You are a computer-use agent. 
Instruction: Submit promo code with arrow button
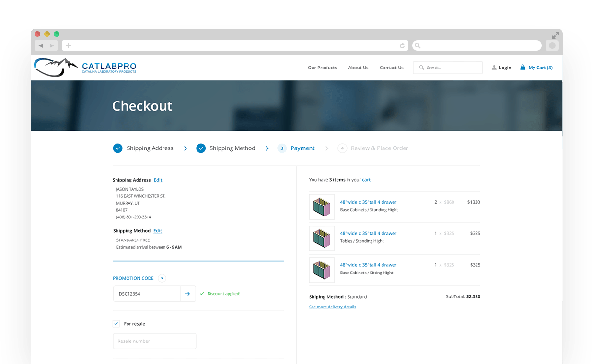[x=187, y=294]
